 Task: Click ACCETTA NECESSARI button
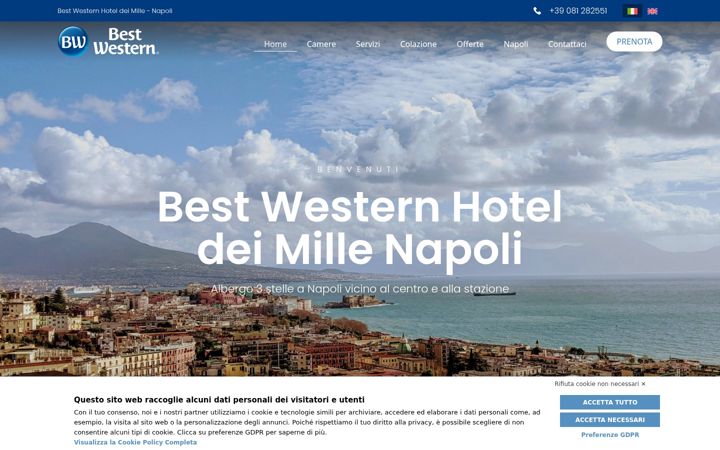click(x=610, y=420)
